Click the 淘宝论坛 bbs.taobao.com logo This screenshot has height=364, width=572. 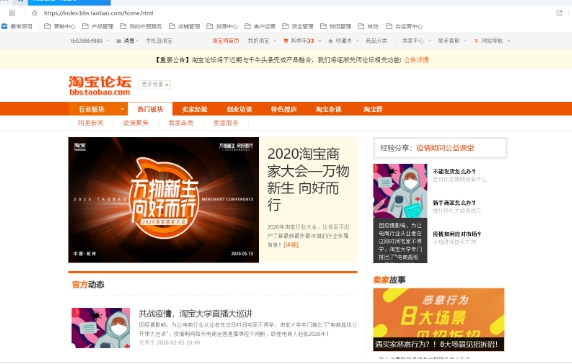(x=100, y=86)
